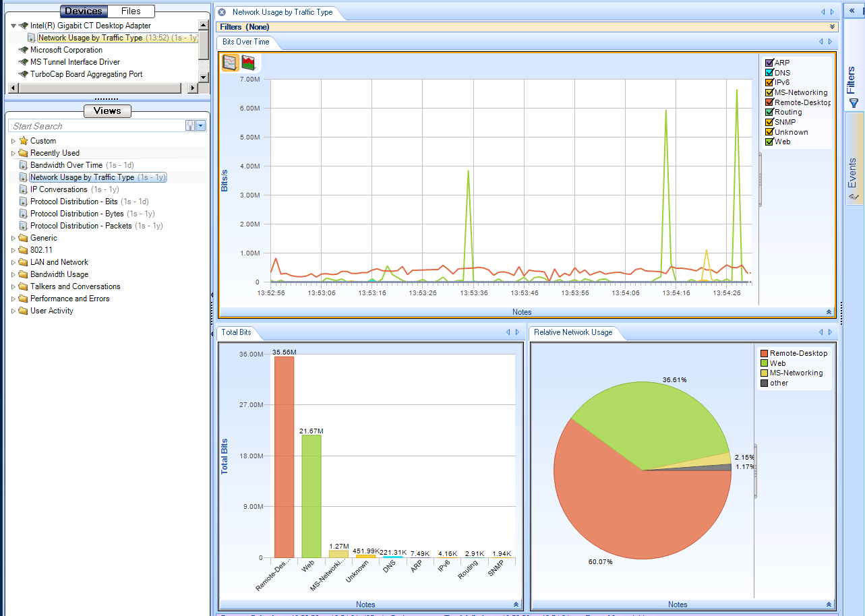Click view icon beside Protocol Distribution - Bytes

click(x=24, y=214)
